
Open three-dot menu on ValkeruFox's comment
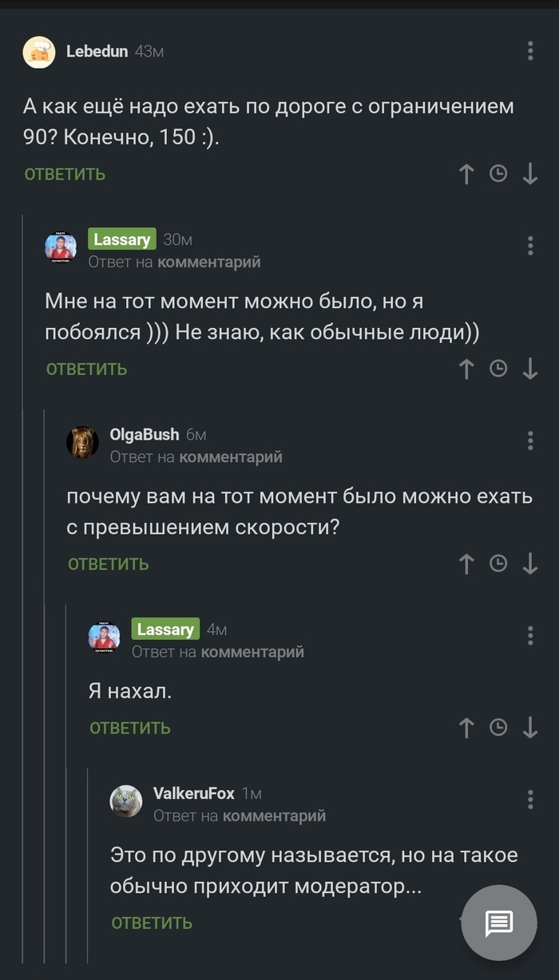(530, 799)
